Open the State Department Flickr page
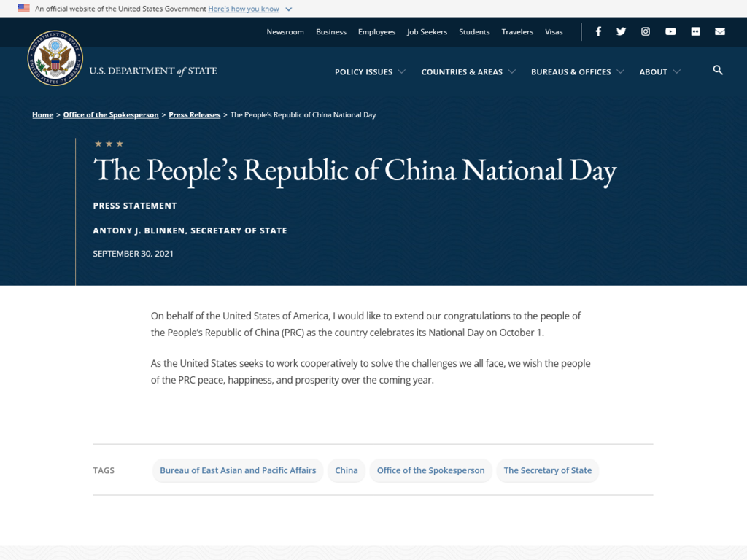Image resolution: width=747 pixels, height=560 pixels. [x=695, y=31]
